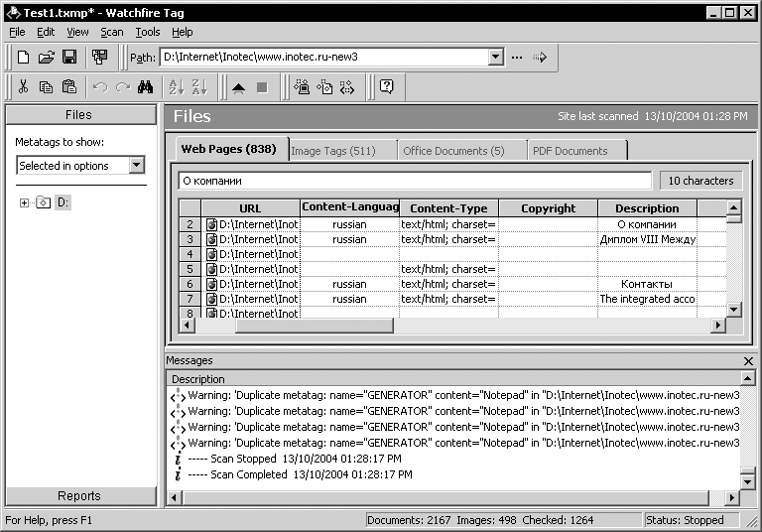Screen dimensions: 762x532
Task: Click the last of three metatag icons
Action: click(x=347, y=87)
